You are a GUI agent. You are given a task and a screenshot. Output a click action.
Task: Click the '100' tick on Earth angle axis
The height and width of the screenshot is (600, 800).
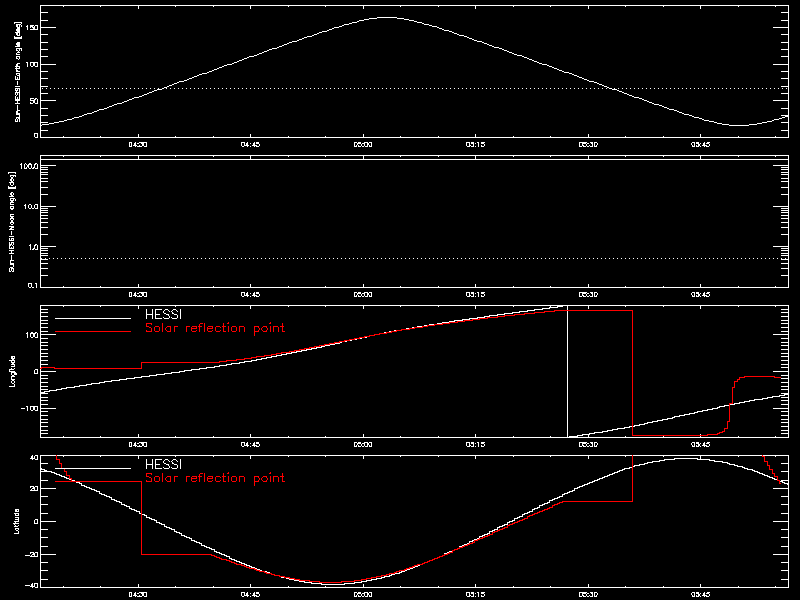coord(32,64)
